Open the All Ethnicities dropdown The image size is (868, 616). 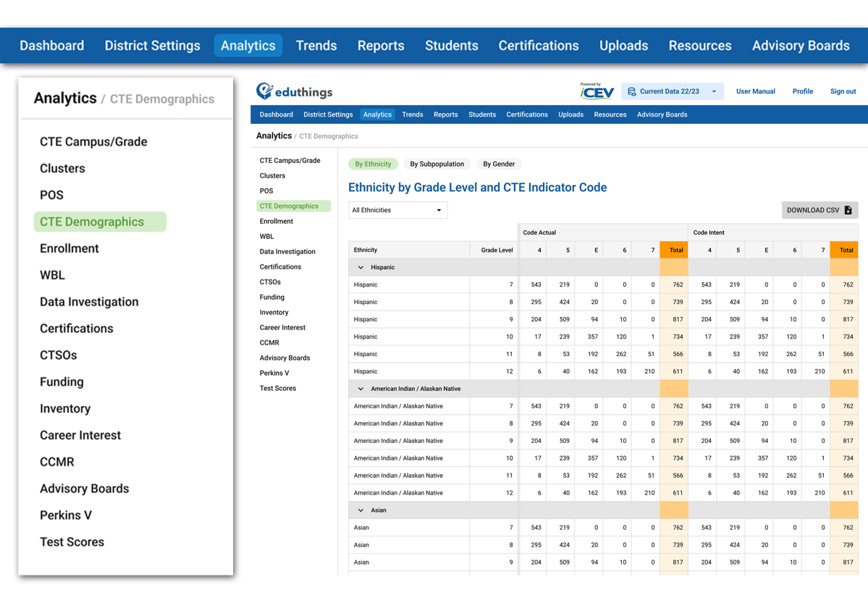[397, 210]
